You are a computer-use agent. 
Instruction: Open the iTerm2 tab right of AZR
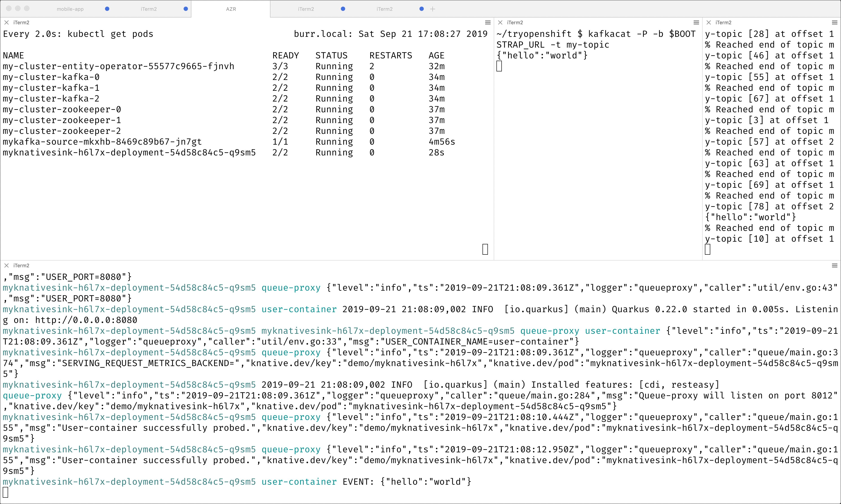point(306,9)
